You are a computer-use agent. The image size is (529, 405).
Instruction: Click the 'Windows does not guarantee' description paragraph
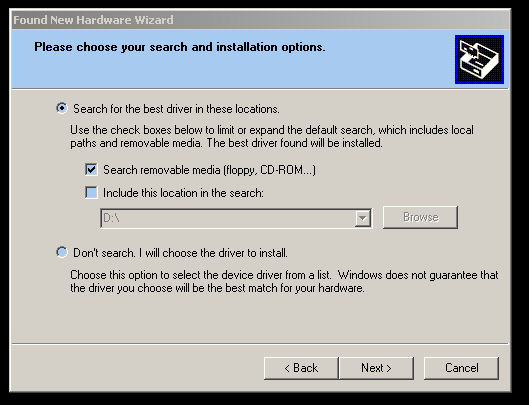[x=284, y=281]
